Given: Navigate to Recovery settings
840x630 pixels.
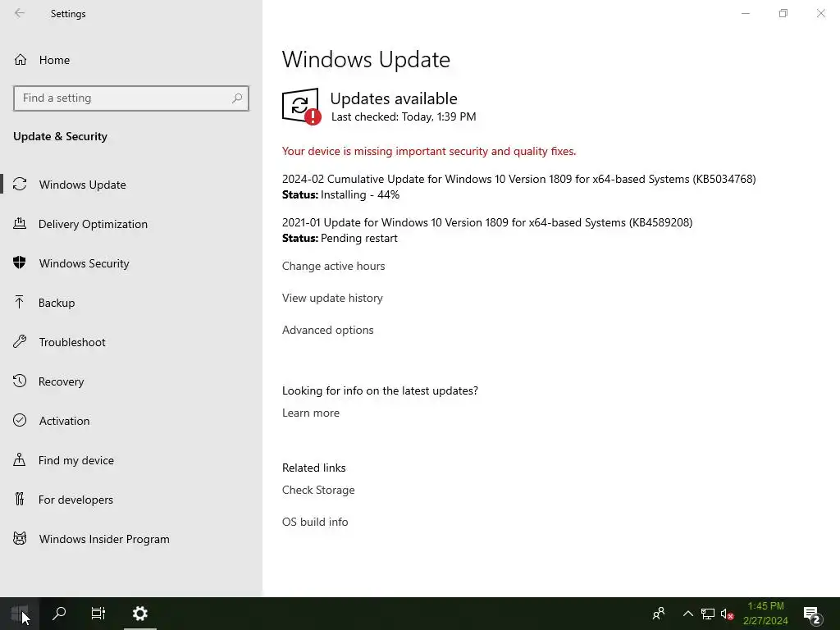Looking at the screenshot, I should (x=61, y=381).
